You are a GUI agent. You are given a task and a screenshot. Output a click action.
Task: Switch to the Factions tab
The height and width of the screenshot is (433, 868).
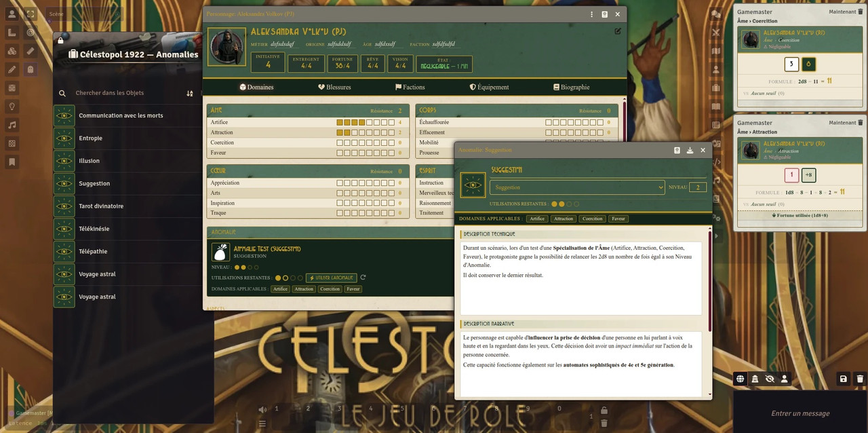(x=410, y=87)
